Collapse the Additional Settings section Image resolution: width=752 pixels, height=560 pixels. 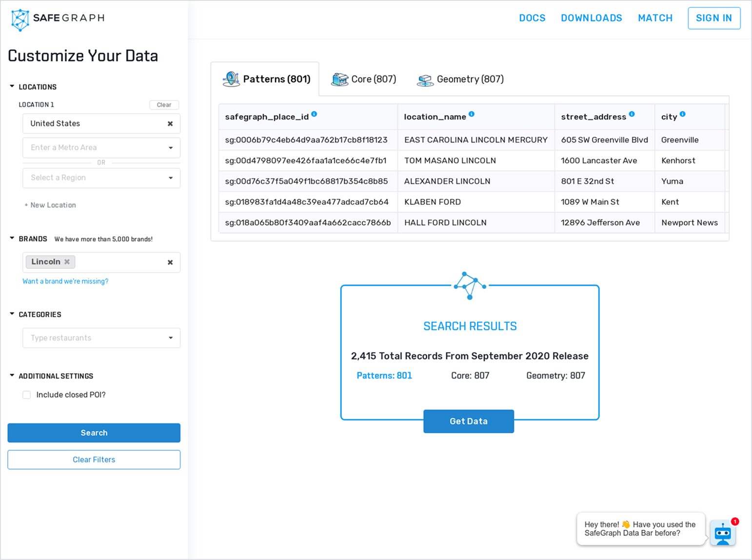click(12, 376)
